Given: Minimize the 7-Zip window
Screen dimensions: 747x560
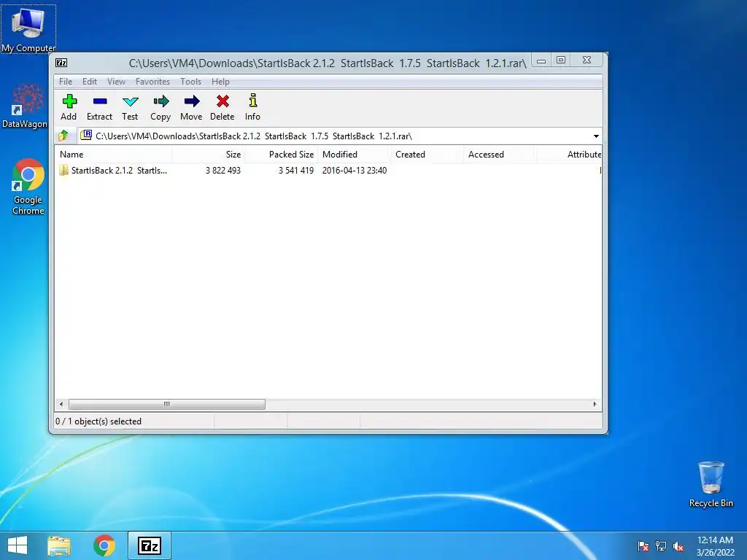Looking at the screenshot, I should click(541, 61).
